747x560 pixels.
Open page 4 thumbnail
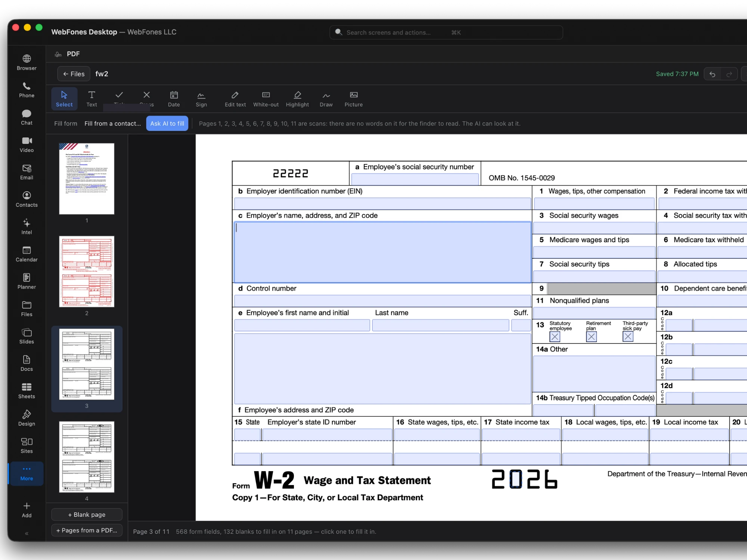click(87, 457)
